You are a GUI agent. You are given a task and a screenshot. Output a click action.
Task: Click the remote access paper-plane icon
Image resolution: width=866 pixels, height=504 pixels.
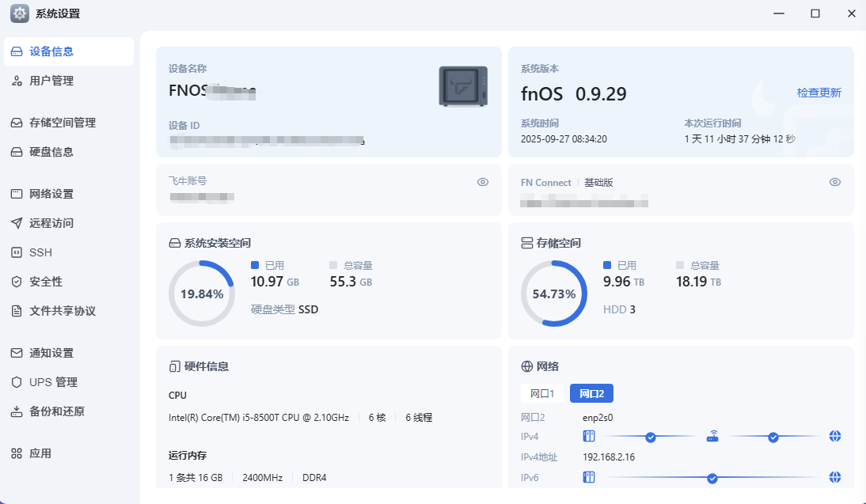17,223
